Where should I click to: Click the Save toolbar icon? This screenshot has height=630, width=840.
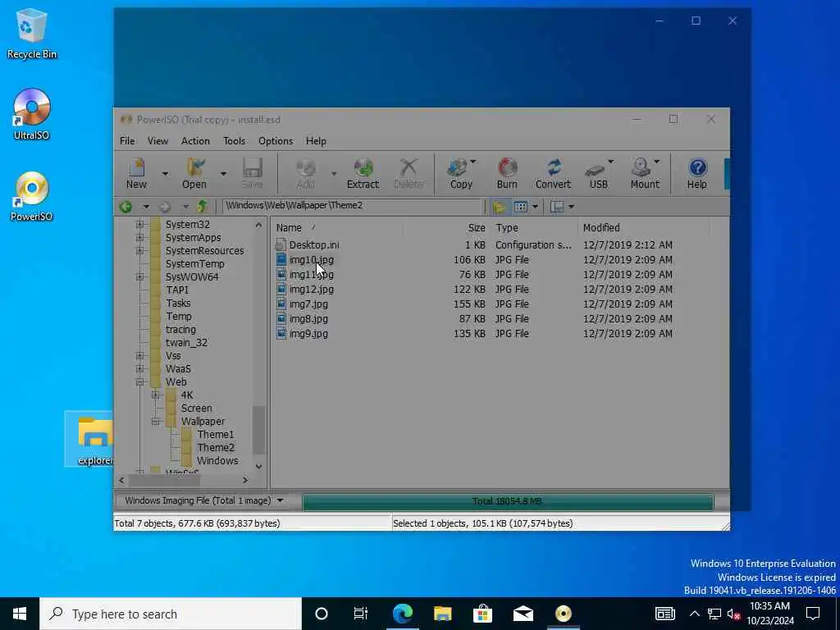point(252,173)
